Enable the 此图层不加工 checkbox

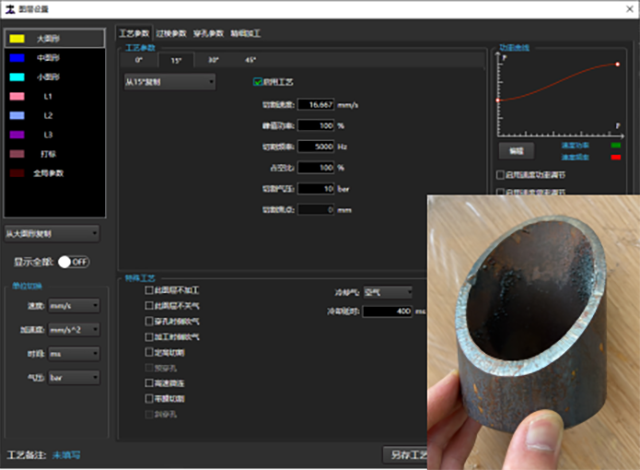pos(150,290)
